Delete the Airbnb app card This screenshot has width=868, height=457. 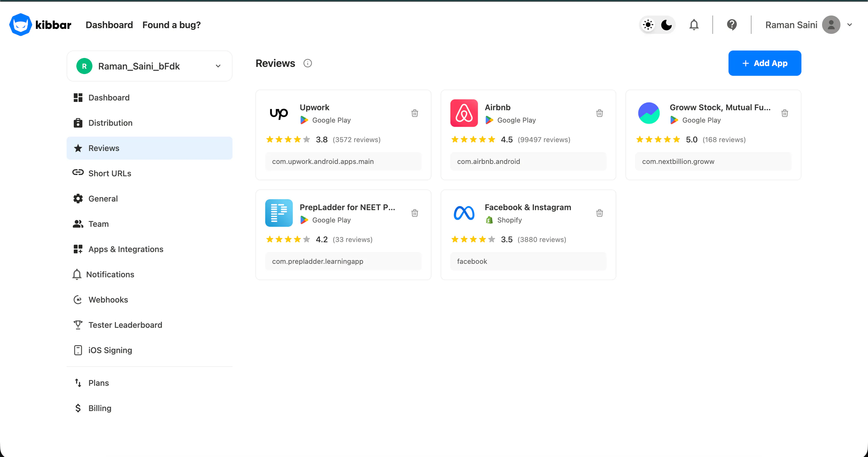(599, 113)
